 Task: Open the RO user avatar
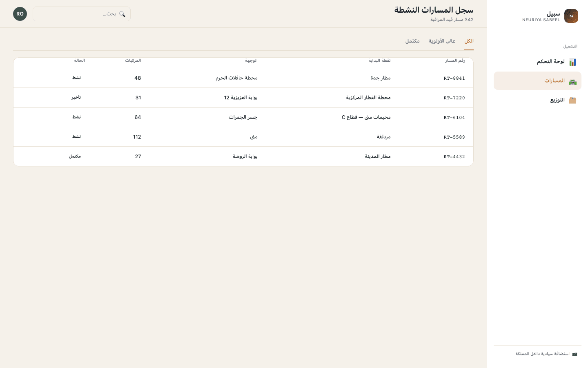[20, 14]
